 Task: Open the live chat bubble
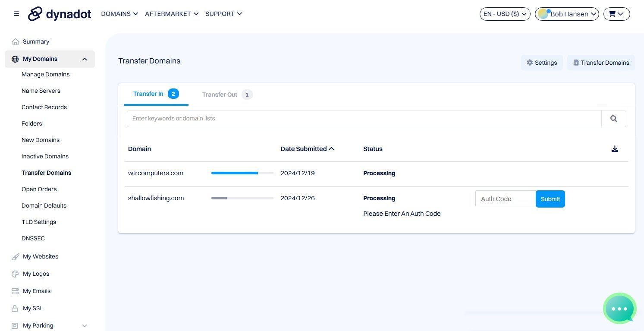619,308
